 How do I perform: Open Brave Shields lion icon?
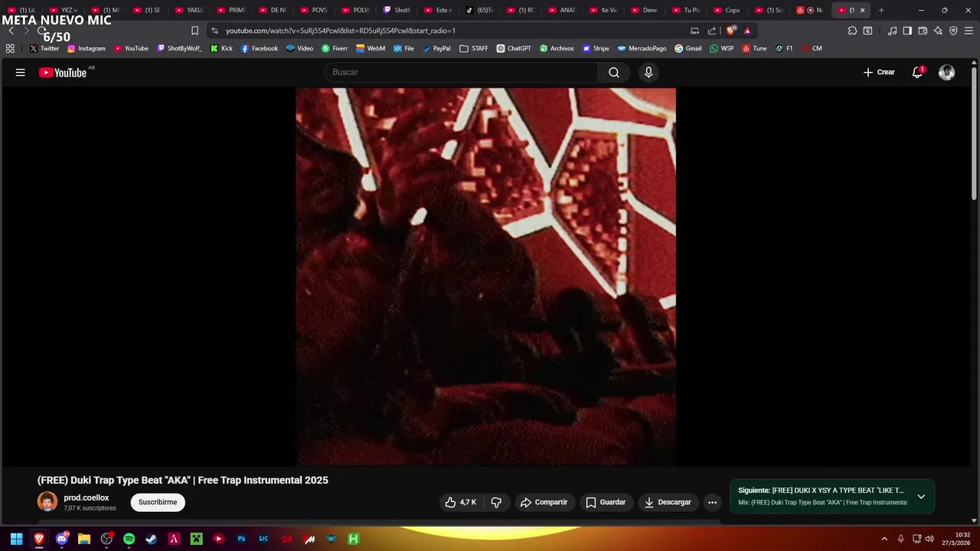pyautogui.click(x=731, y=31)
